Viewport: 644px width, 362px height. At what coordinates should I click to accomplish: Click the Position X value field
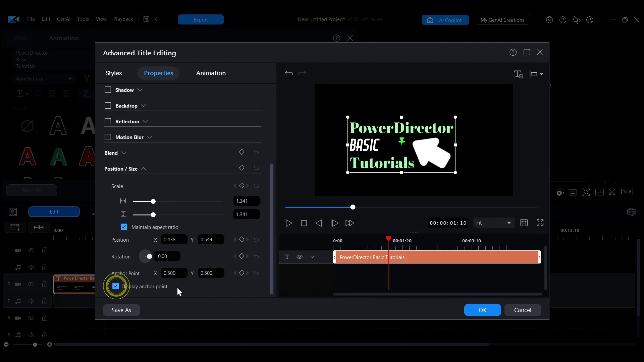pyautogui.click(x=174, y=240)
